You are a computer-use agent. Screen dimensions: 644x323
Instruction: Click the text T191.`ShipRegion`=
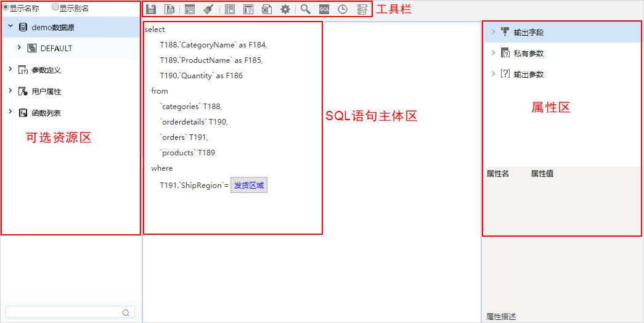click(194, 186)
